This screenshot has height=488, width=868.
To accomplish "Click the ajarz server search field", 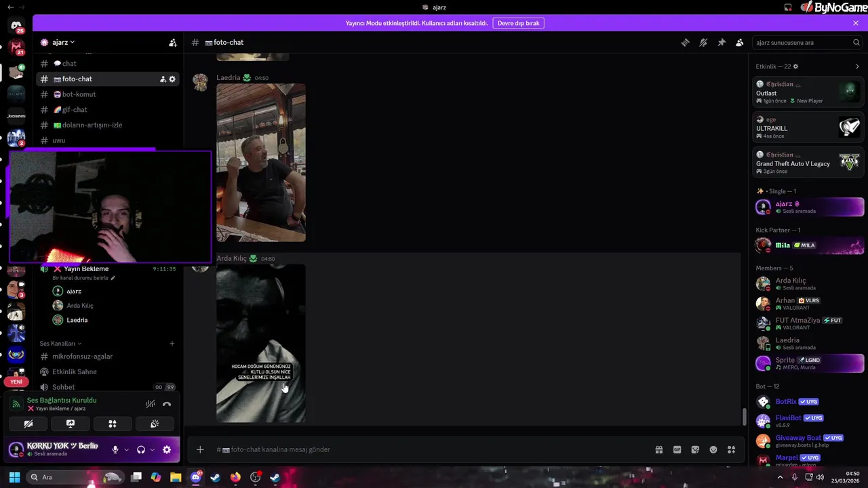I will (808, 42).
